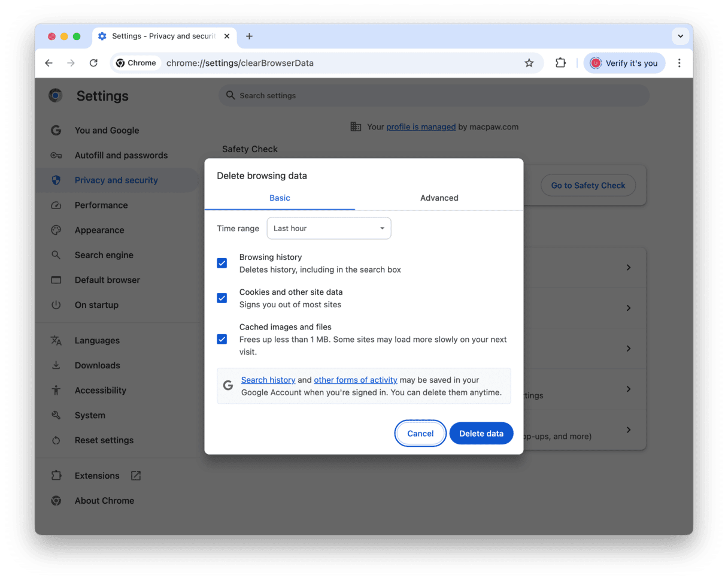Click the Performance gauge icon in sidebar
Image resolution: width=728 pixels, height=581 pixels.
[x=56, y=205]
